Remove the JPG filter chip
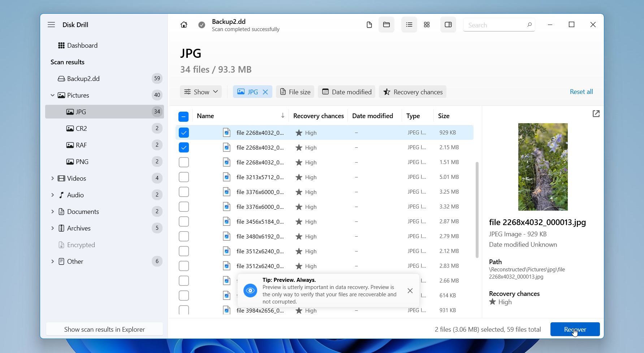This screenshot has width=644, height=353. [x=265, y=92]
